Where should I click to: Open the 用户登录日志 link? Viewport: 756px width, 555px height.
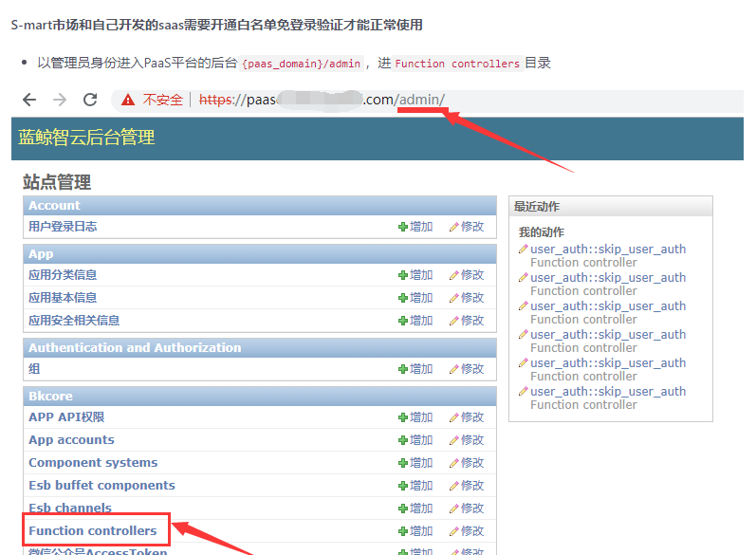(x=63, y=227)
